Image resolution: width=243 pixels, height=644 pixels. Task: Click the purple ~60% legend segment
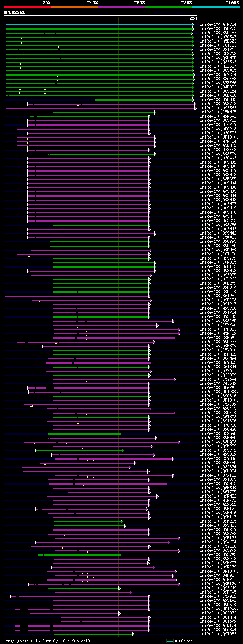pyautogui.click(x=121, y=7)
